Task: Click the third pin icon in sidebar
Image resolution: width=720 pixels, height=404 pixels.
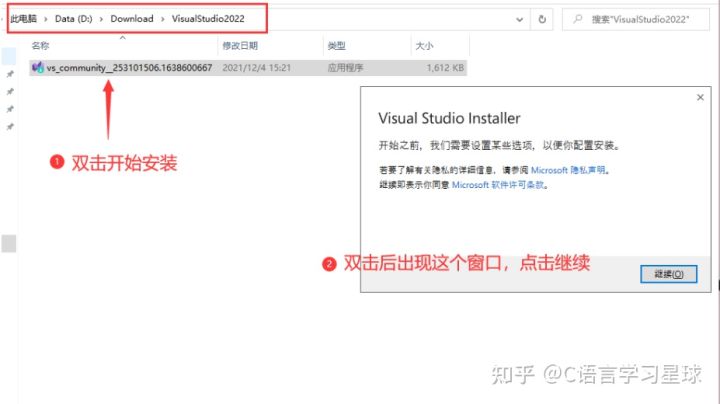Action: [x=10, y=109]
